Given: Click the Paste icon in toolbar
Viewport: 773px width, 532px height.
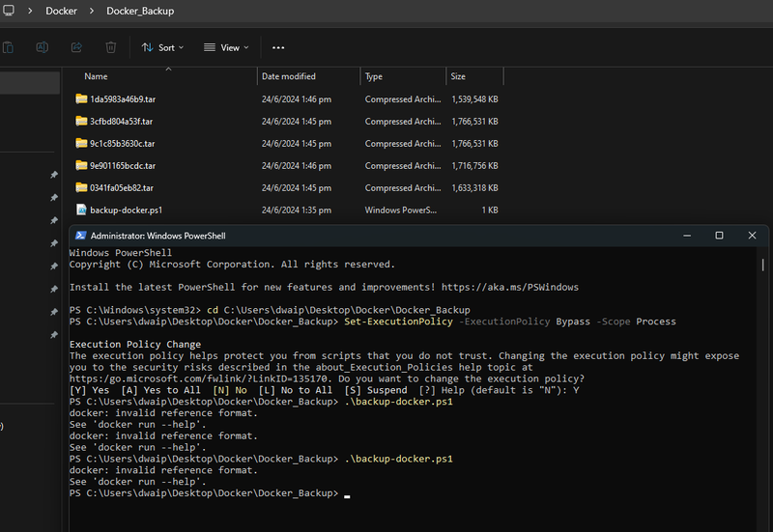Looking at the screenshot, I should click(9, 47).
